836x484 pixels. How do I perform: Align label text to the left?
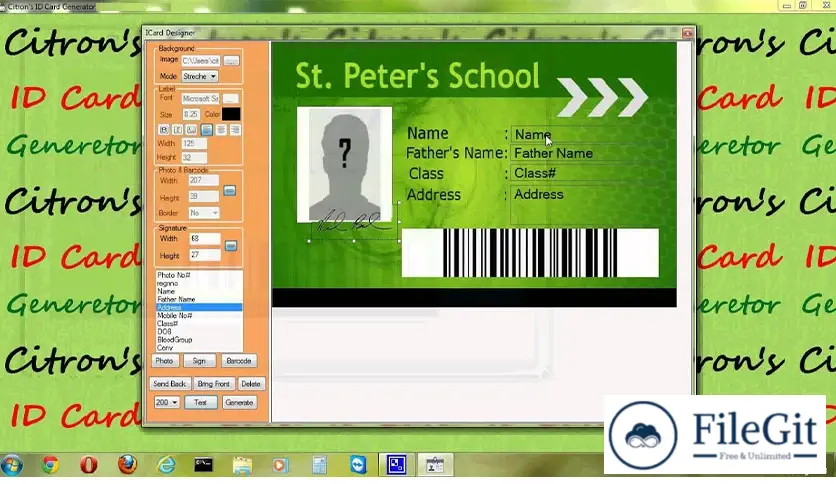tap(207, 130)
